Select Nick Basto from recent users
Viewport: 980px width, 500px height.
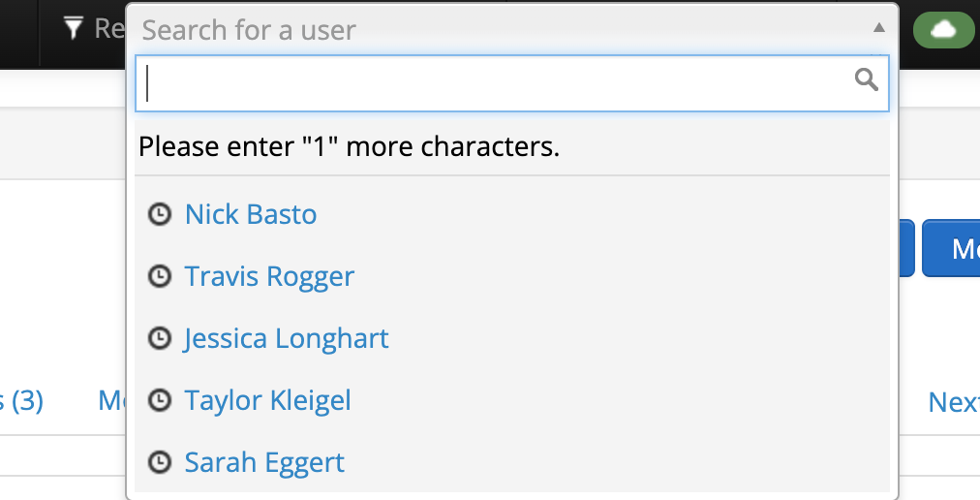(251, 215)
